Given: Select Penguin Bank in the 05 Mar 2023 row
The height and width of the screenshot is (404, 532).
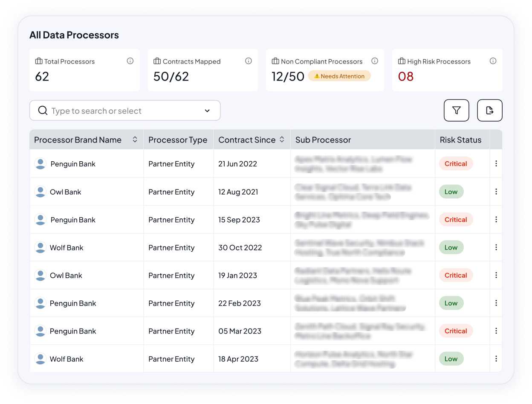Looking at the screenshot, I should pos(73,331).
